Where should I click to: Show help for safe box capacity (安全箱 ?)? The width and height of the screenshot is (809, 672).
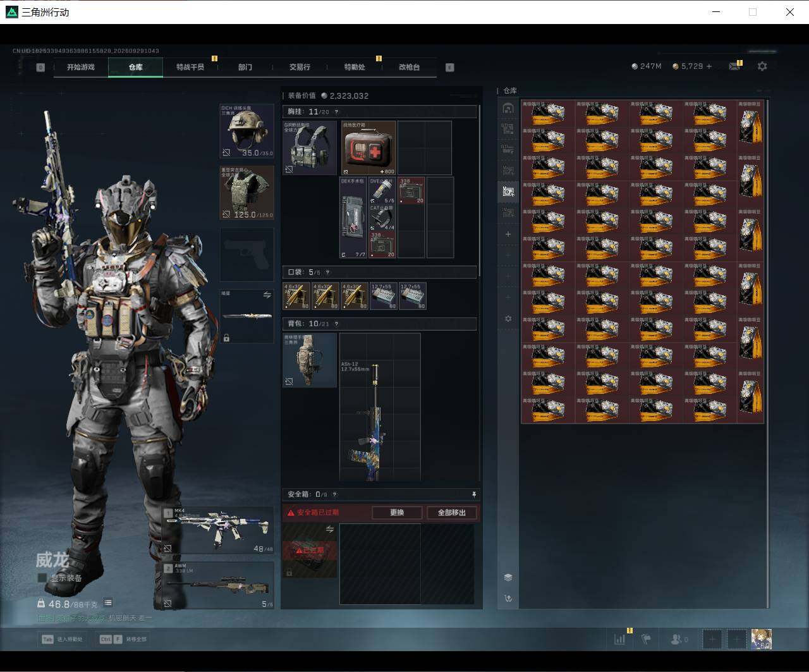pos(334,494)
